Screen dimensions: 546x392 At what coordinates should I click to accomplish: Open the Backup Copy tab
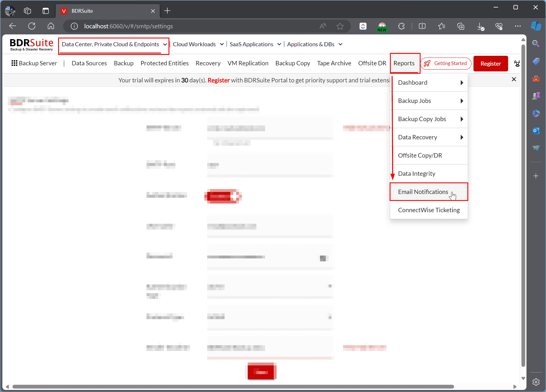293,63
